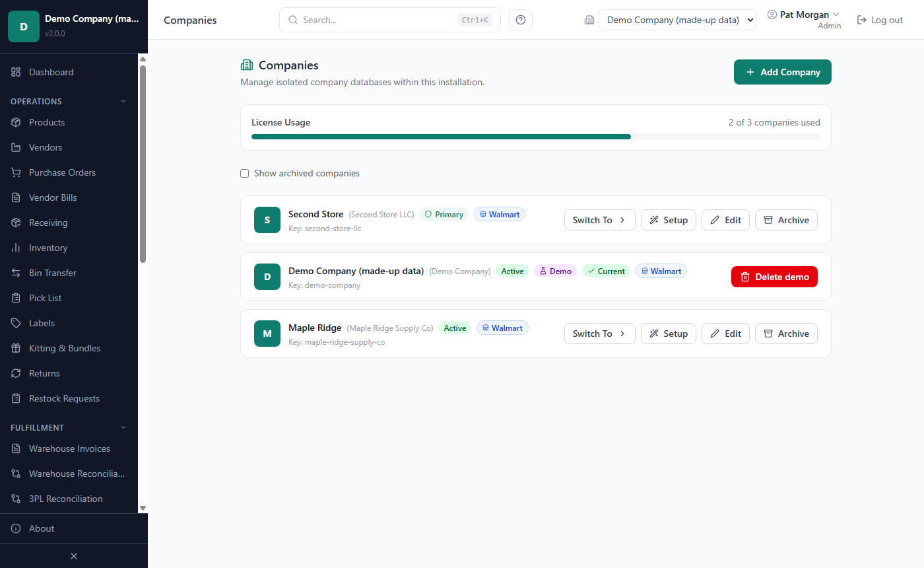Open help via question mark icon
Screen dimensions: 924x568
(x=521, y=20)
